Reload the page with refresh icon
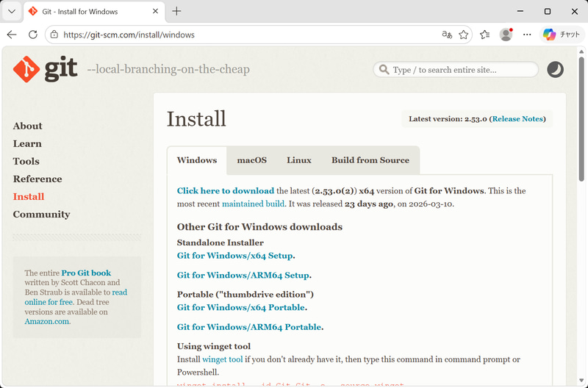This screenshot has height=388, width=588. pyautogui.click(x=33, y=35)
